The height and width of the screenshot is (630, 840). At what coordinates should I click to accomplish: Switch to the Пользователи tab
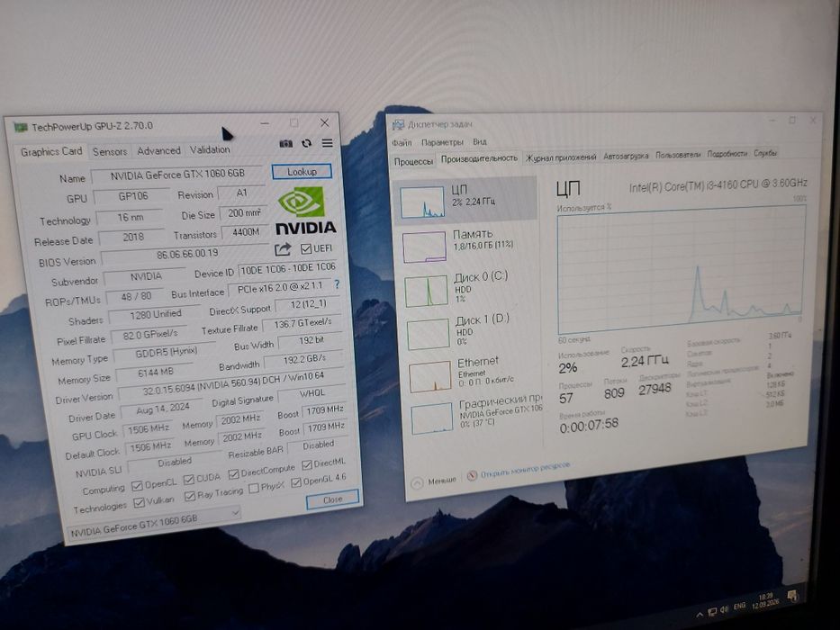[678, 154]
